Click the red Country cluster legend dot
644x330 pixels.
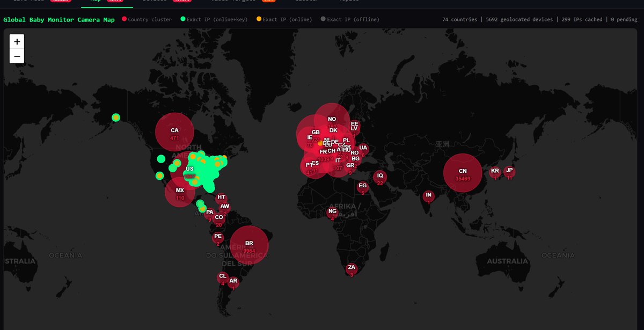tap(125, 19)
